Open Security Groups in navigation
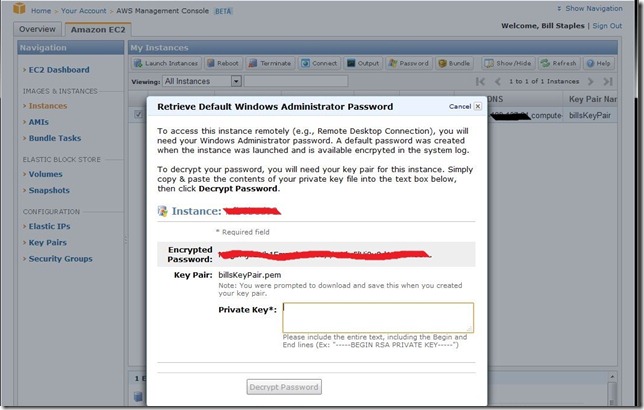The height and width of the screenshot is (410, 644). pos(60,259)
